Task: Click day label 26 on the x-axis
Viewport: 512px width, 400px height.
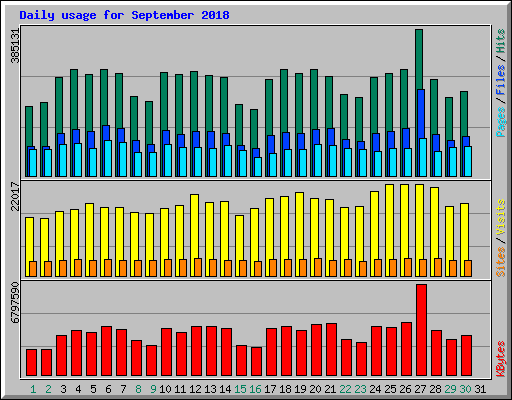Action: point(405,389)
